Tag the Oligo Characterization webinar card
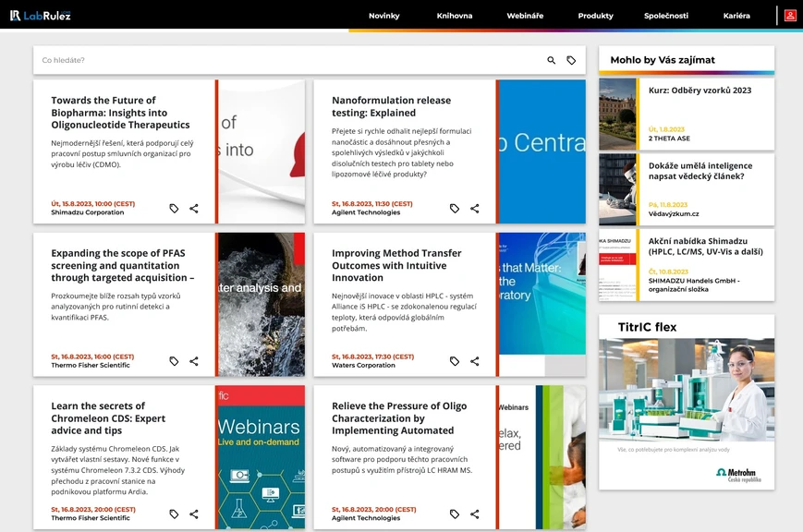 click(455, 514)
